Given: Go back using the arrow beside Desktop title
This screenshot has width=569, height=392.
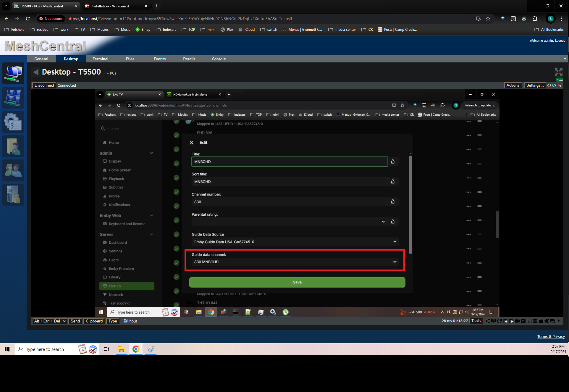Looking at the screenshot, I should point(36,72).
